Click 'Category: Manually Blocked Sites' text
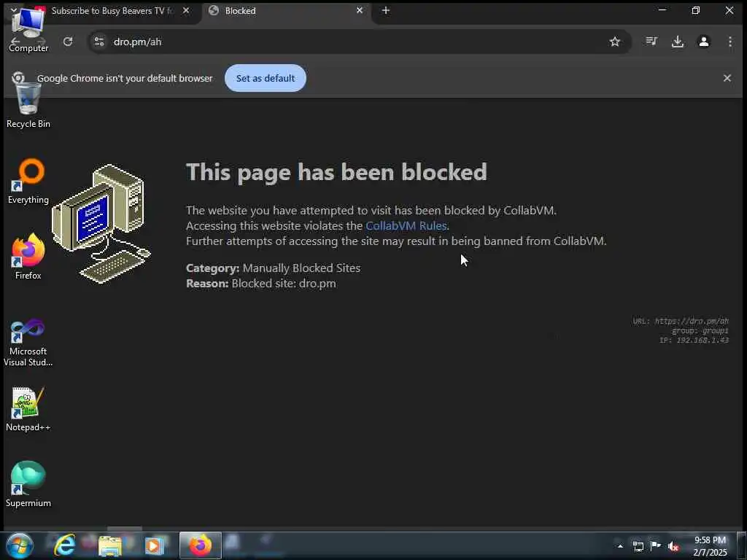The height and width of the screenshot is (560, 747). pyautogui.click(x=273, y=268)
